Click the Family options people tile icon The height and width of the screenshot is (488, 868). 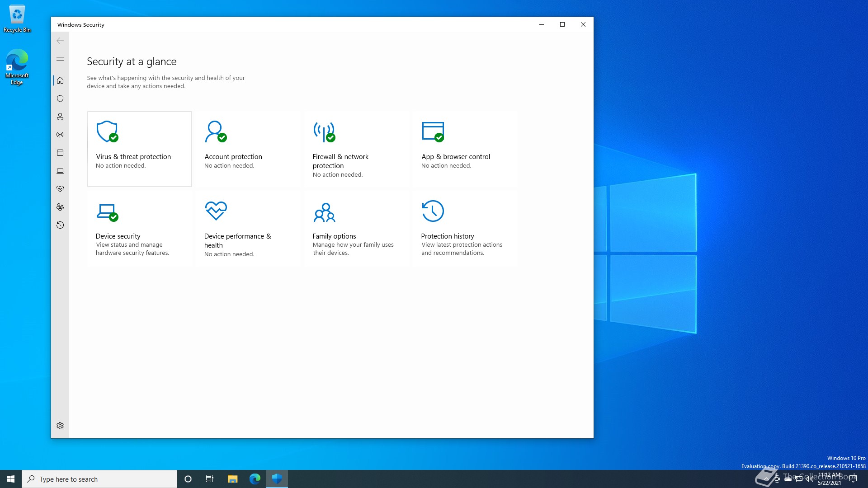pos(324,212)
